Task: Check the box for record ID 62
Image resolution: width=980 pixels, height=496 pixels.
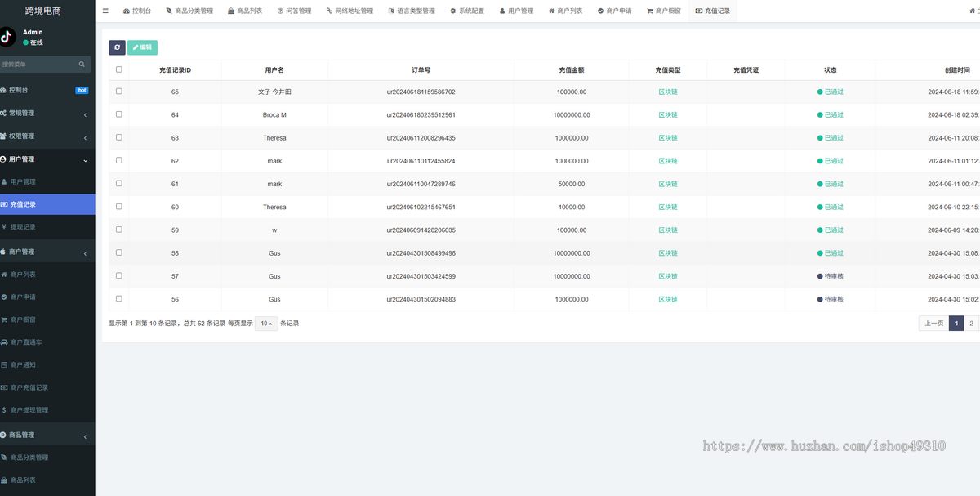Action: [x=118, y=161]
